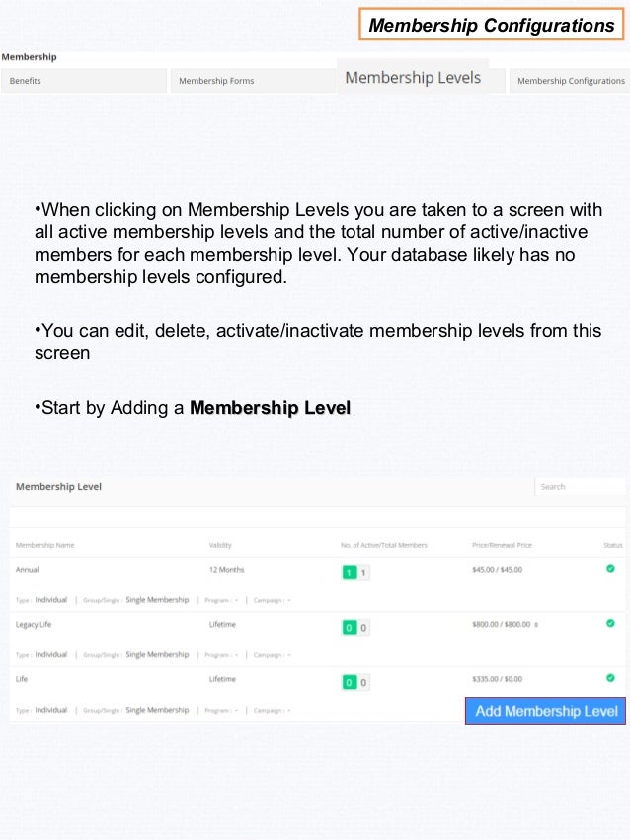The image size is (630, 840).
Task: Open the Annual membership level row
Action: pyautogui.click(x=317, y=584)
